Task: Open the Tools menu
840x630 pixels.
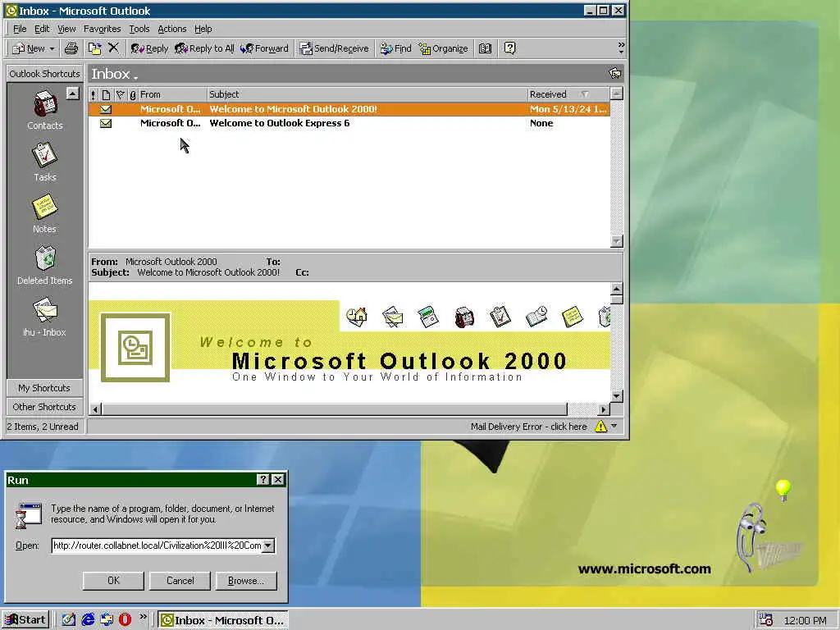Action: tap(139, 29)
